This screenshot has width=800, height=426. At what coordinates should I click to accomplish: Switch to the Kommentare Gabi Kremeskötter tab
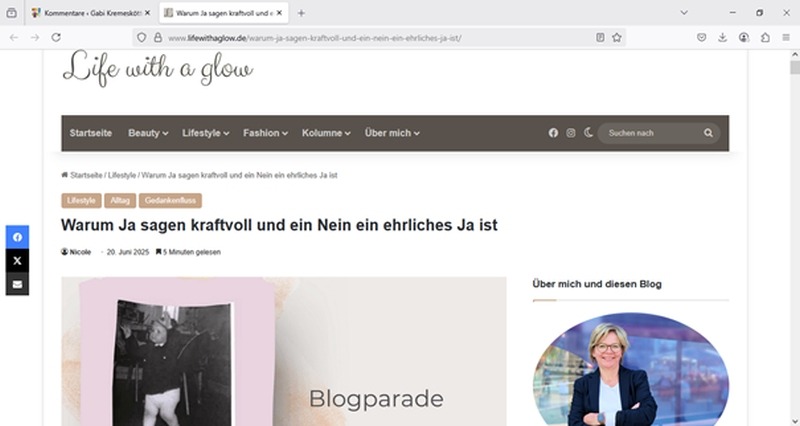pos(87,13)
